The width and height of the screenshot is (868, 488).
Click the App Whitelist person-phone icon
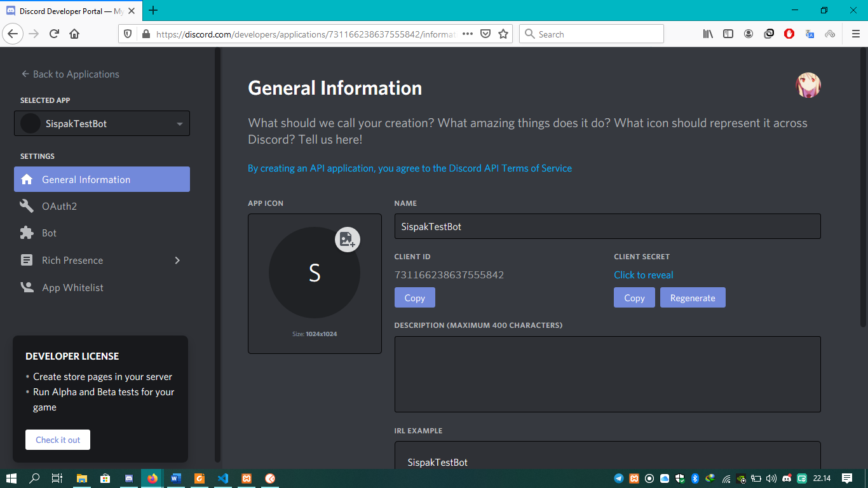pyautogui.click(x=27, y=287)
